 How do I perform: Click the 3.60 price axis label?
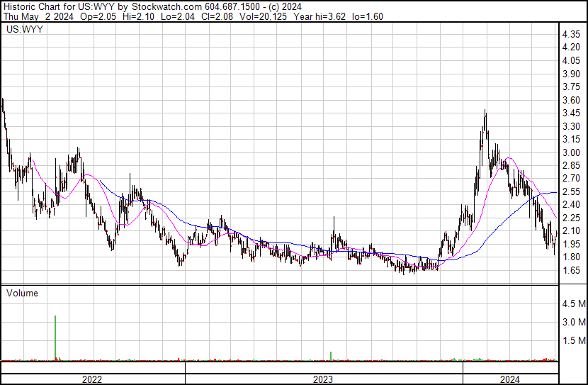(571, 100)
